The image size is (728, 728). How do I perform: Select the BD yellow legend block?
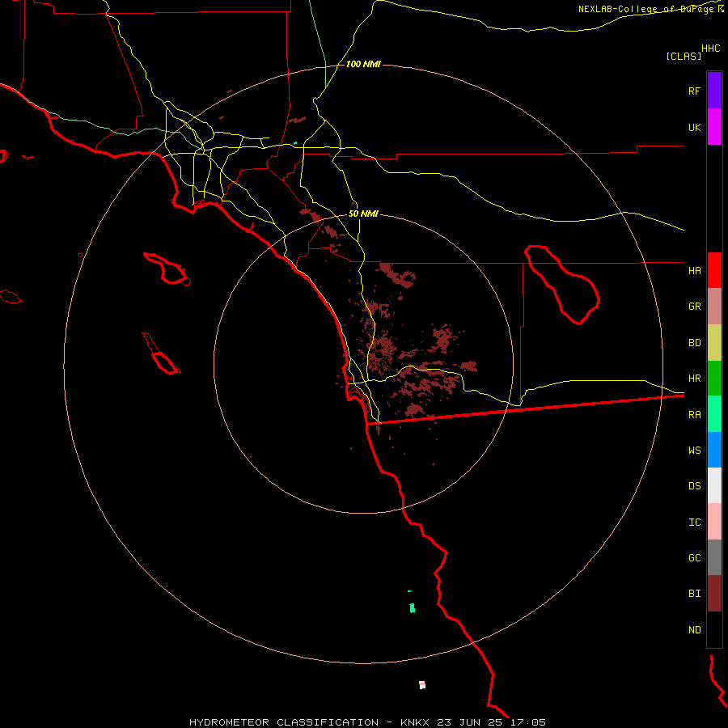pos(714,343)
